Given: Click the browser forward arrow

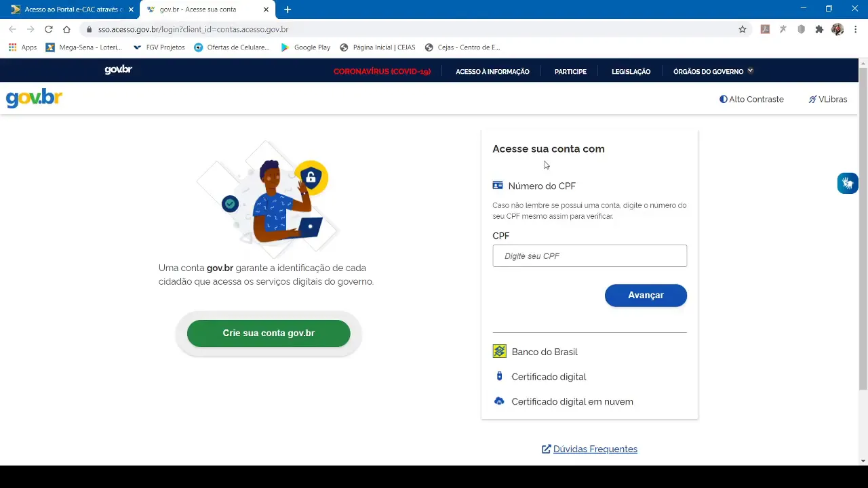Looking at the screenshot, I should pyautogui.click(x=31, y=29).
